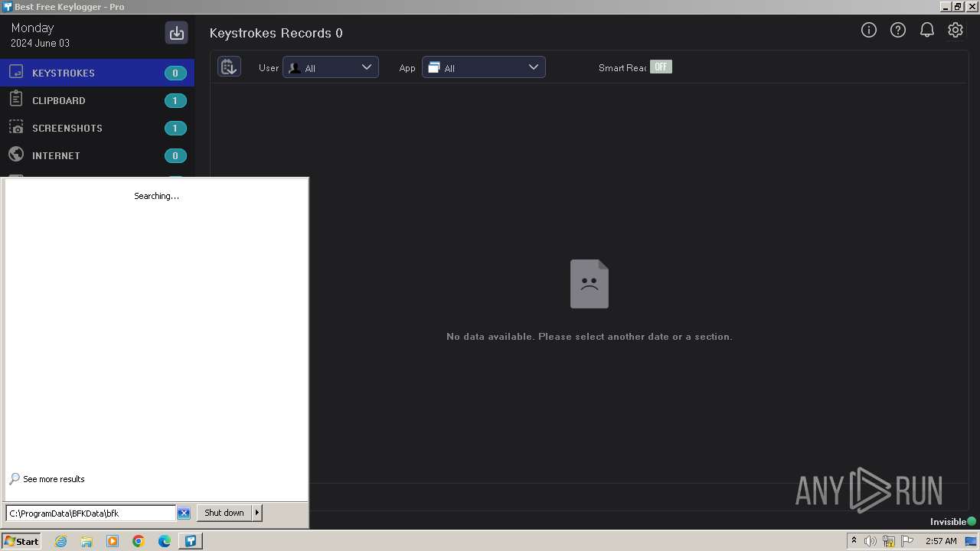Click the taskbar clock 2:57 AM
The height and width of the screenshot is (551, 980).
click(941, 541)
